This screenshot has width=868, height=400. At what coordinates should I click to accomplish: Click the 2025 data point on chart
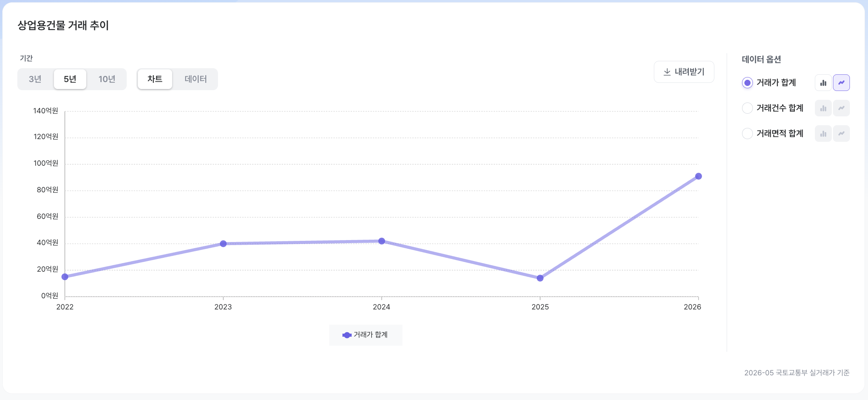tap(540, 278)
